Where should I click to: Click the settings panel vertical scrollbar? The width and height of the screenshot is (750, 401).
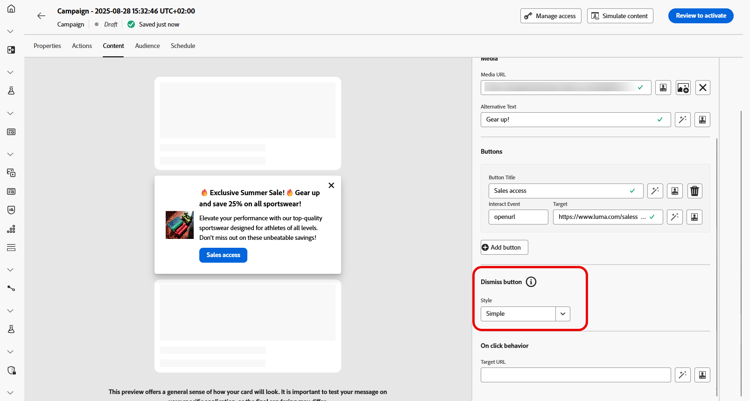[716, 268]
